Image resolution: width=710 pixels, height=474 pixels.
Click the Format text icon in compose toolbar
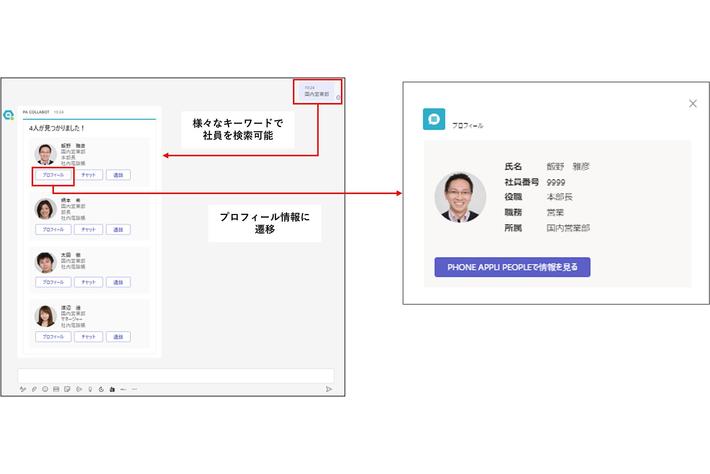click(22, 389)
